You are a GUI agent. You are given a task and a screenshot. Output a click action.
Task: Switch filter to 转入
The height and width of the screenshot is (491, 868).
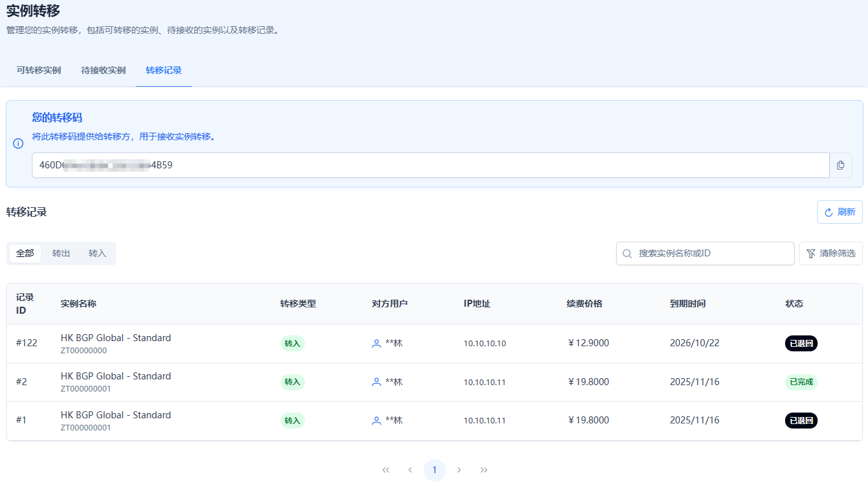98,253
